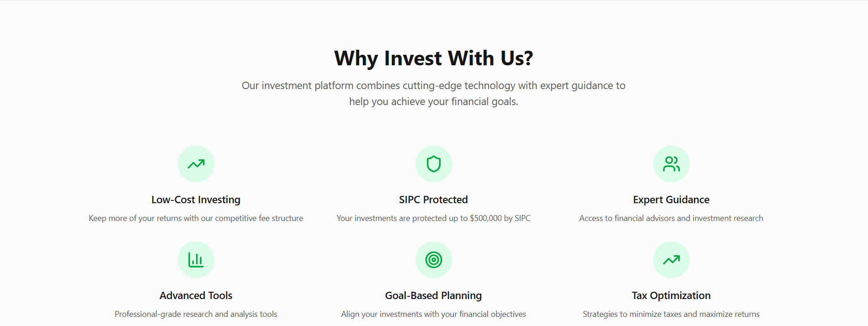The image size is (868, 326).
Task: Click the trending-up icon above Tax Optimization
Action: pyautogui.click(x=671, y=260)
